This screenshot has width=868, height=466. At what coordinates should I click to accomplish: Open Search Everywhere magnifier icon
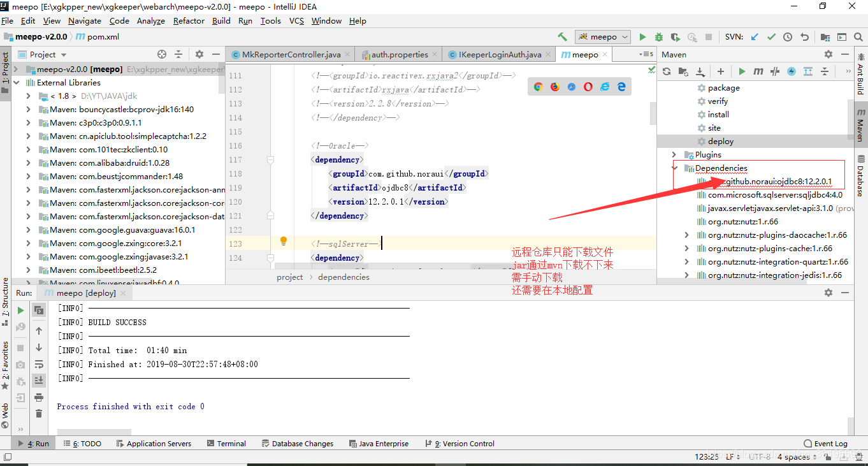click(858, 37)
